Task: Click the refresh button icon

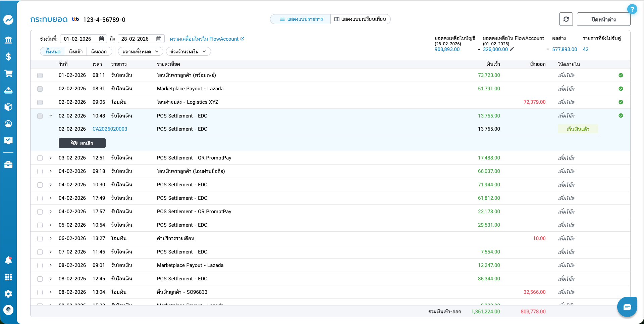Action: tap(566, 19)
